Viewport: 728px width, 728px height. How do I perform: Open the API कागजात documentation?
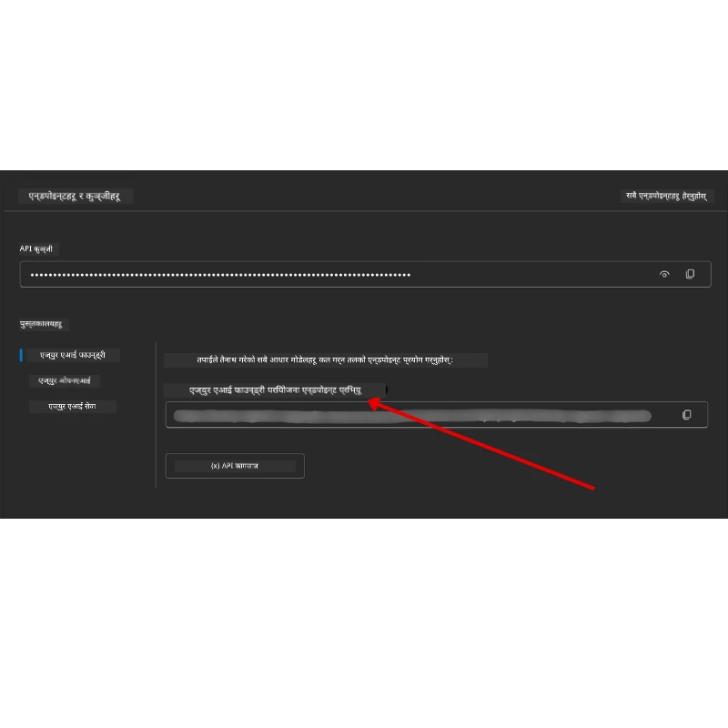pos(235,466)
